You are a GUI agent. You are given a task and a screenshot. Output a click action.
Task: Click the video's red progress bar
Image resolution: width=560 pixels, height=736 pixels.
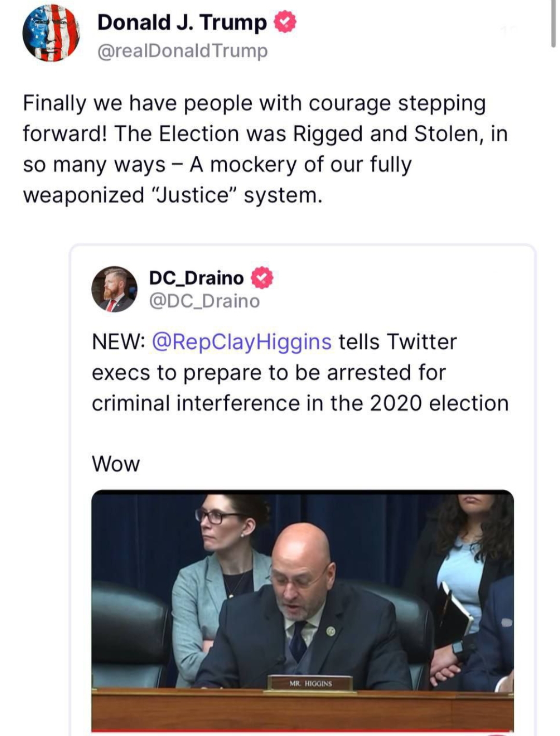pos(302,733)
